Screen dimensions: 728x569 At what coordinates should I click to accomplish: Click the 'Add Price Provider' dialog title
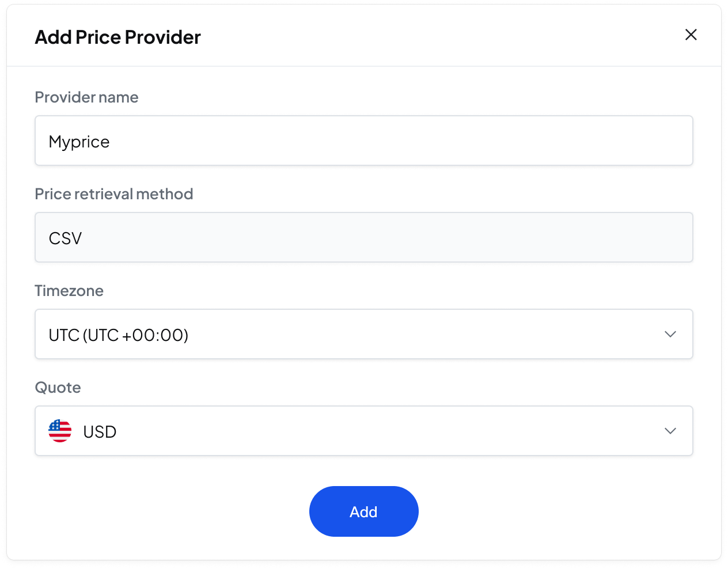[117, 37]
